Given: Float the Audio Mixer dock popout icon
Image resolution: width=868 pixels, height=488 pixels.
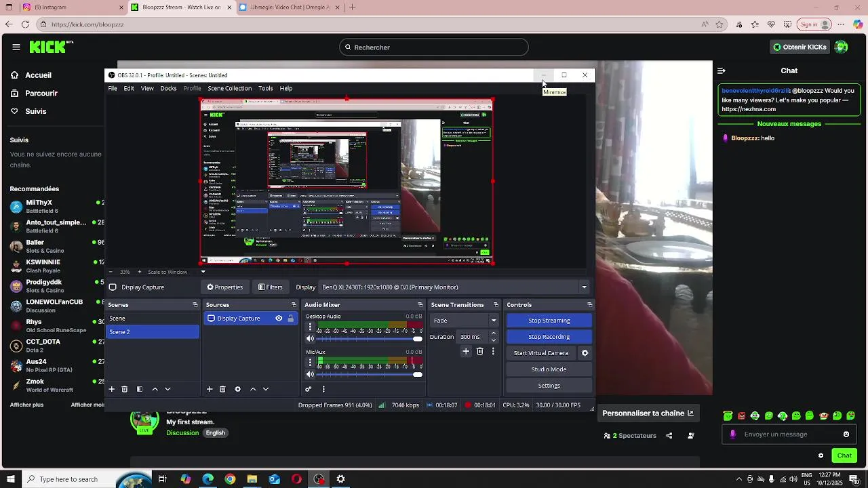Looking at the screenshot, I should tap(420, 305).
